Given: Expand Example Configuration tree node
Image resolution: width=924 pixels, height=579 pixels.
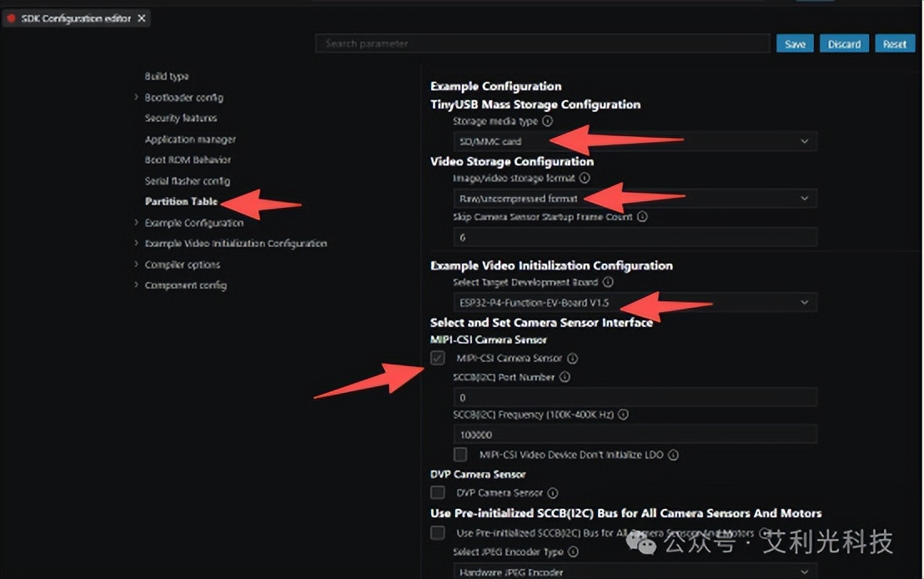Looking at the screenshot, I should [x=136, y=222].
